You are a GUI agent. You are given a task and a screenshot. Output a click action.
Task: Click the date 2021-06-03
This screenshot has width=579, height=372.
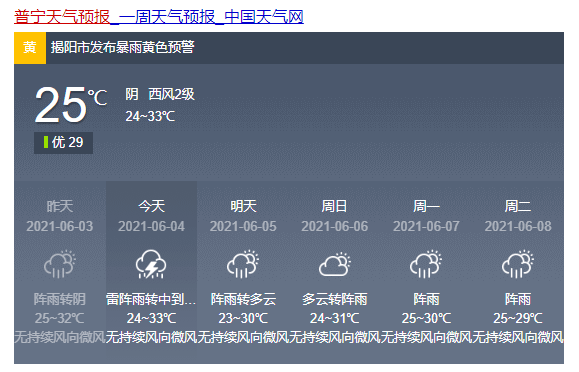point(60,226)
